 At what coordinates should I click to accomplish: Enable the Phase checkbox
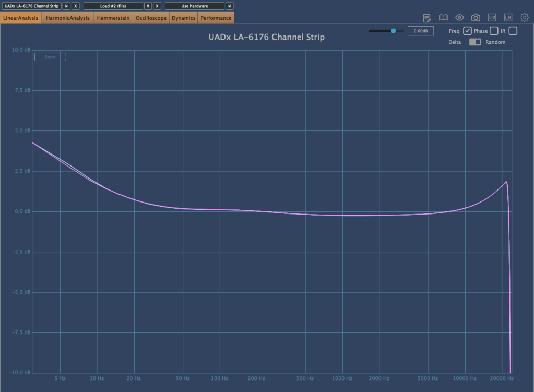(494, 31)
